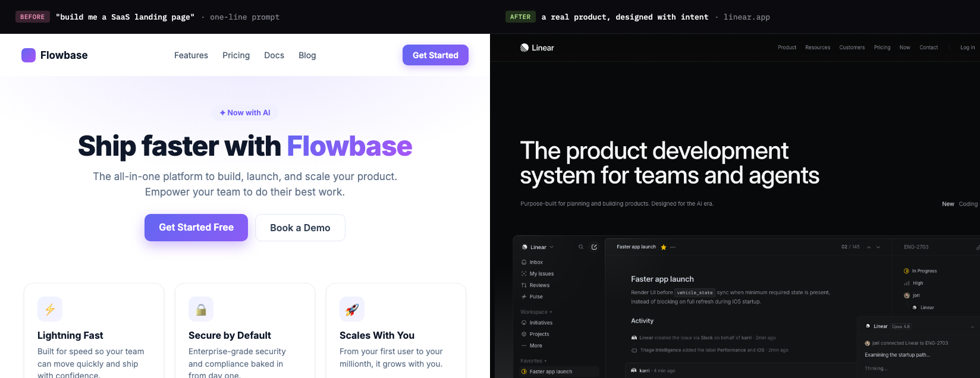Click the Get Started Free button
This screenshot has width=980, height=378.
pyautogui.click(x=196, y=228)
